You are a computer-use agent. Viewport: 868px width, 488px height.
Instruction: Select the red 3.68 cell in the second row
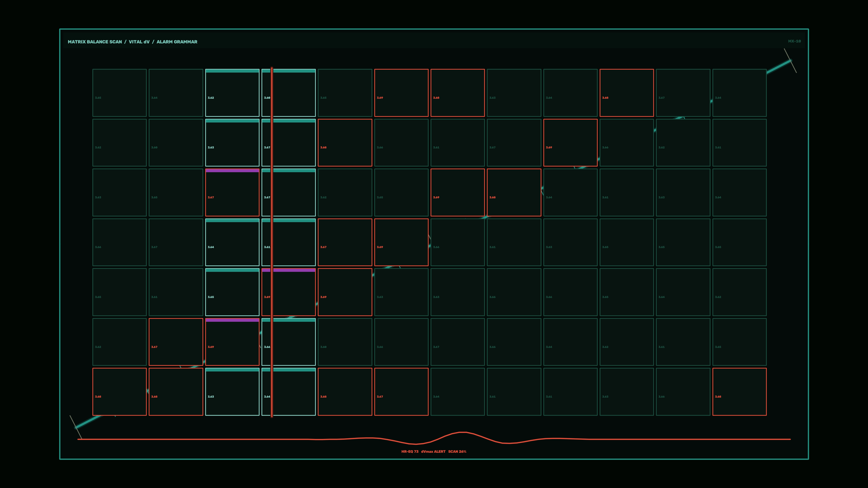point(345,143)
